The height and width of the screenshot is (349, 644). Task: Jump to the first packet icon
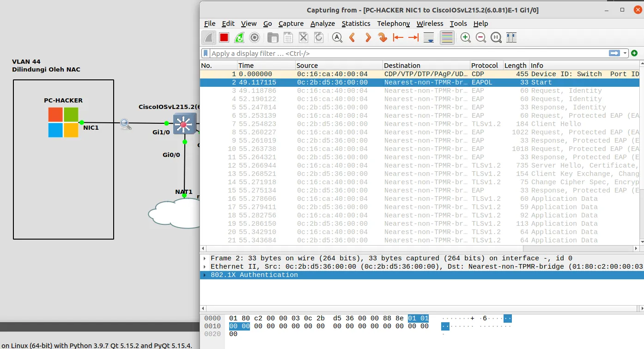pos(398,38)
